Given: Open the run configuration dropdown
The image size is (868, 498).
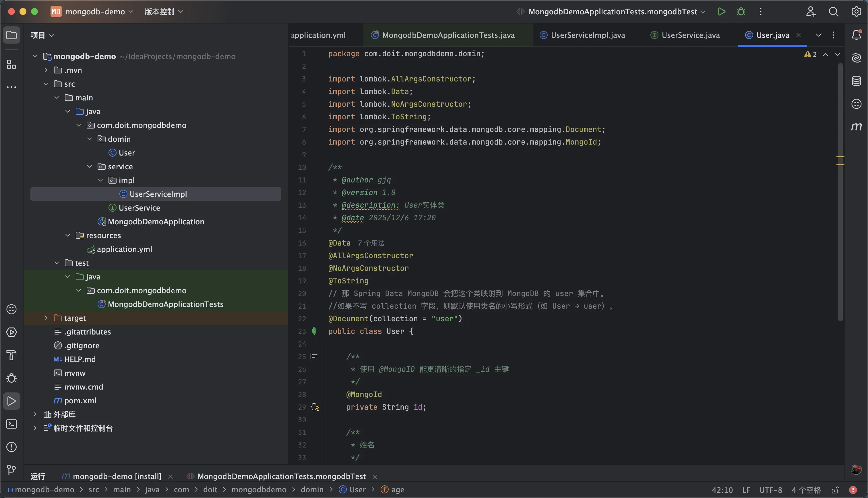Looking at the screenshot, I should point(704,11).
